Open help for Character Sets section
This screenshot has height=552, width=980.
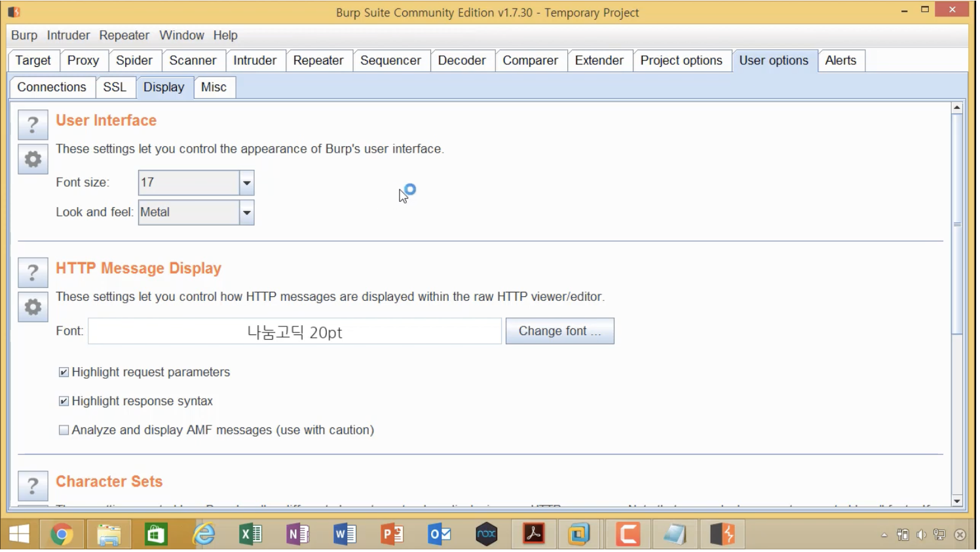[33, 486]
